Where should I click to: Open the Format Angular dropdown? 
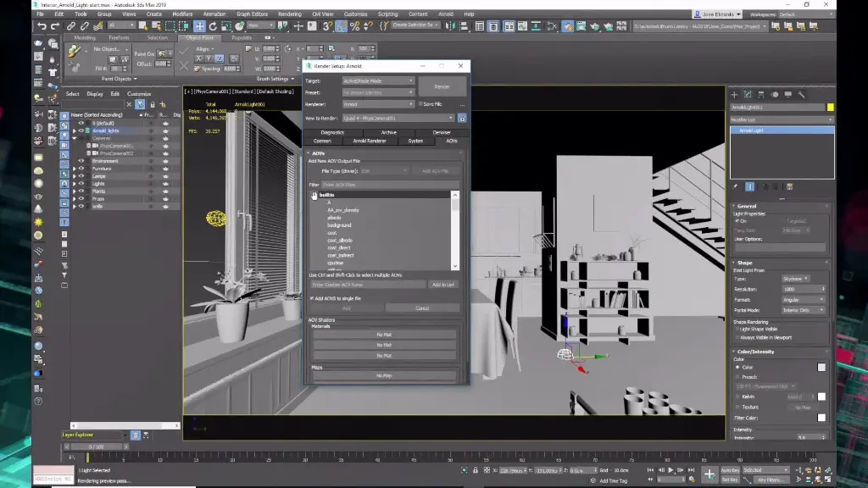point(804,300)
